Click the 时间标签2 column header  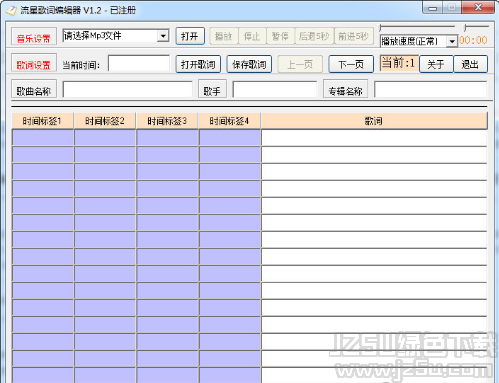(105, 121)
